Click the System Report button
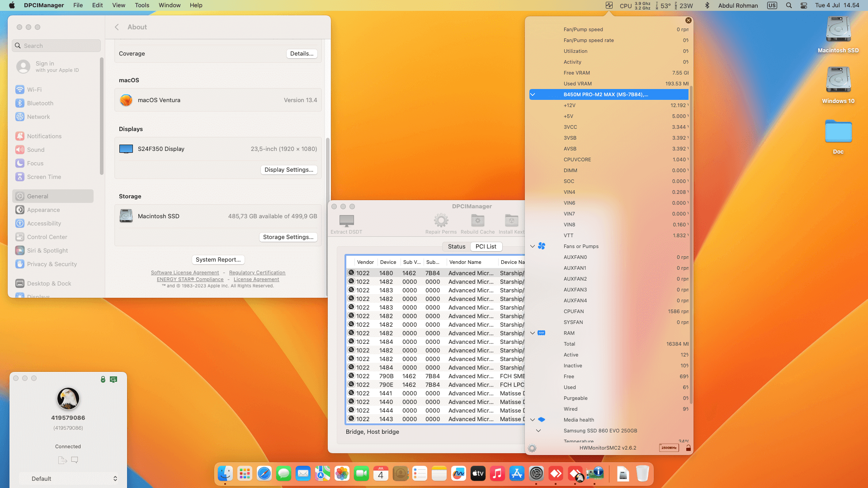Image resolution: width=868 pixels, height=488 pixels. click(x=218, y=260)
